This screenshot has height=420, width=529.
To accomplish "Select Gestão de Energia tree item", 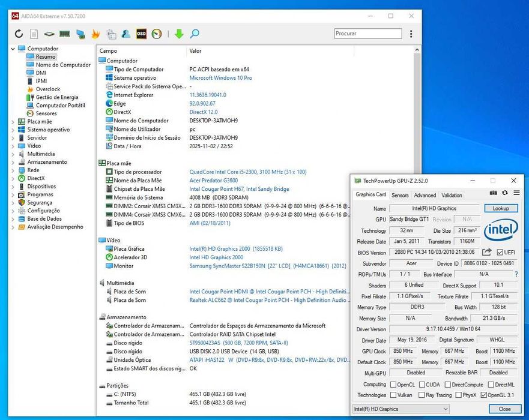I will click(x=57, y=97).
